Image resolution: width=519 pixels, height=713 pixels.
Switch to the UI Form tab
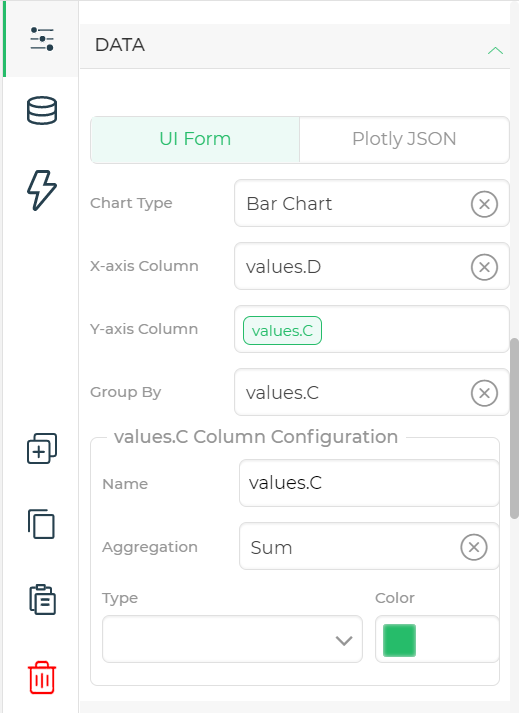(195, 139)
